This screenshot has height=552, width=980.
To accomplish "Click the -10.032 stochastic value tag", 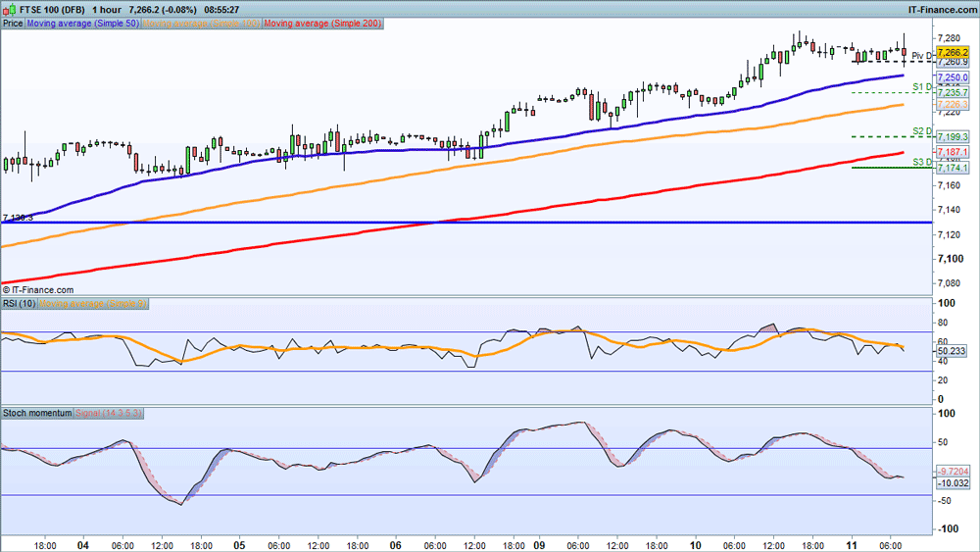I will 953,483.
